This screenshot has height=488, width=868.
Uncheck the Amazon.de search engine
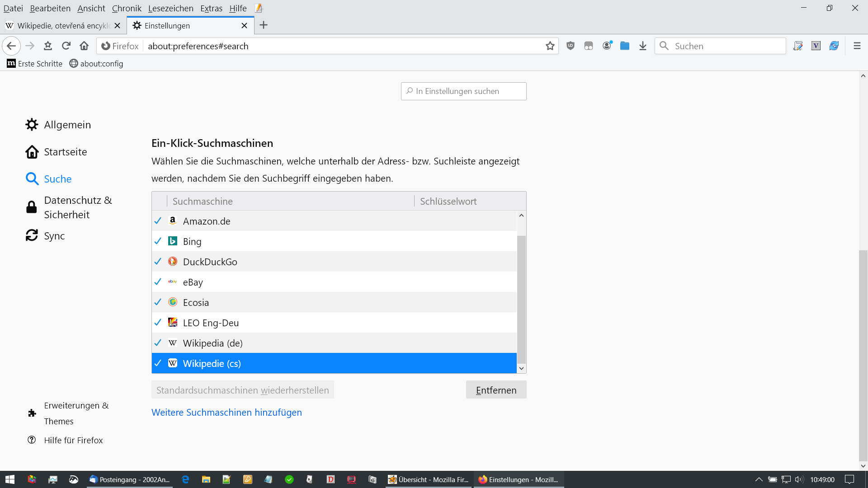click(158, 221)
